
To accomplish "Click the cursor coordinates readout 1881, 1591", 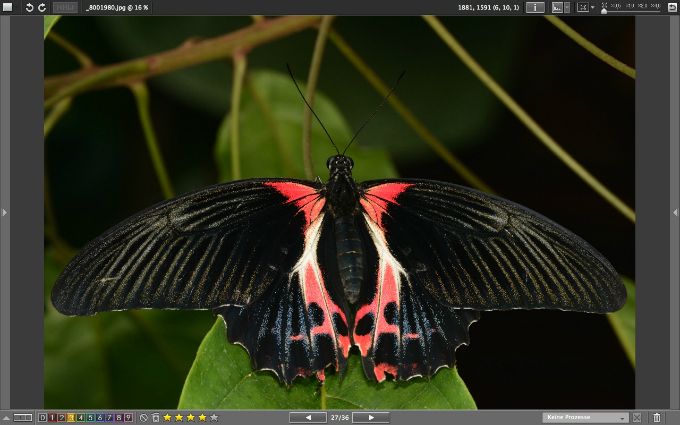I will click(x=488, y=7).
